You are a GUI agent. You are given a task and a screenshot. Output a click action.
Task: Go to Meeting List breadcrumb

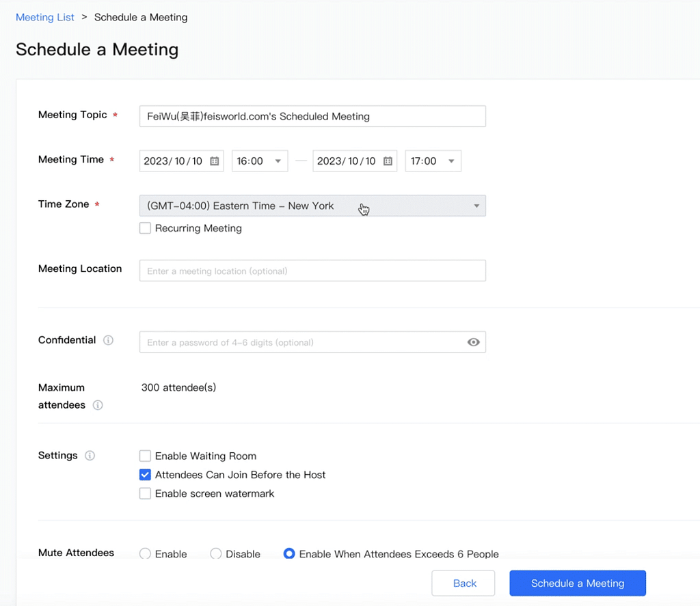coord(45,17)
